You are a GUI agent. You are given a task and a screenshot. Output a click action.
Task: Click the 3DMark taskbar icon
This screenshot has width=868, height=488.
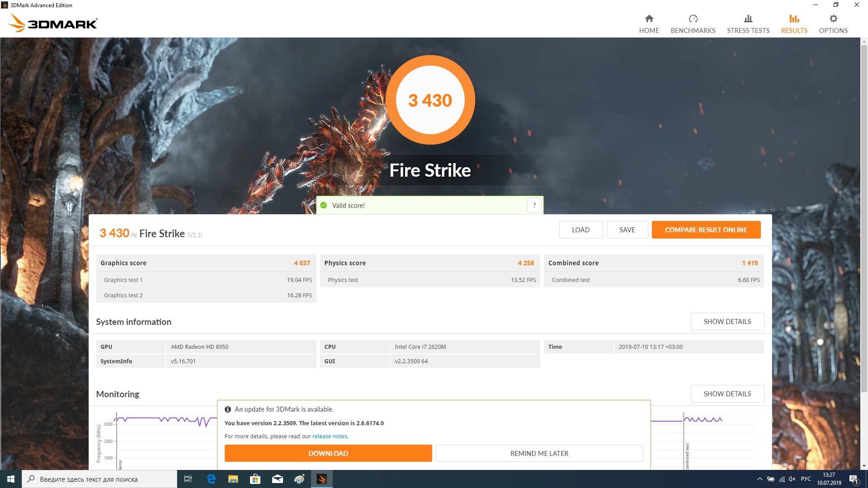(321, 479)
